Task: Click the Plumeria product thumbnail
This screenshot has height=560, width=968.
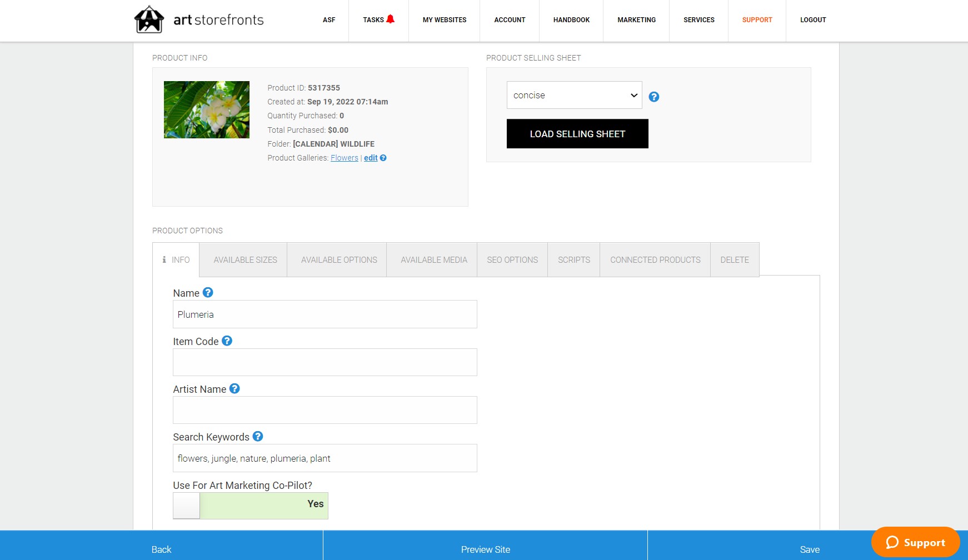Action: (207, 109)
